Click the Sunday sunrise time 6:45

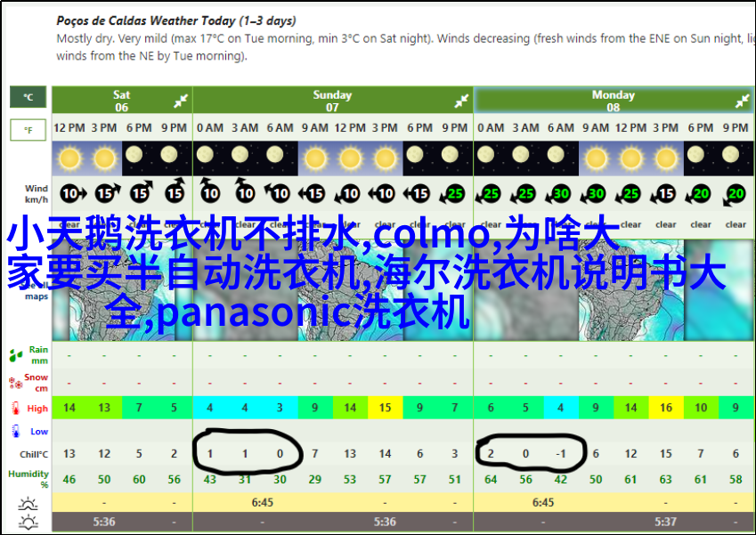(x=263, y=503)
